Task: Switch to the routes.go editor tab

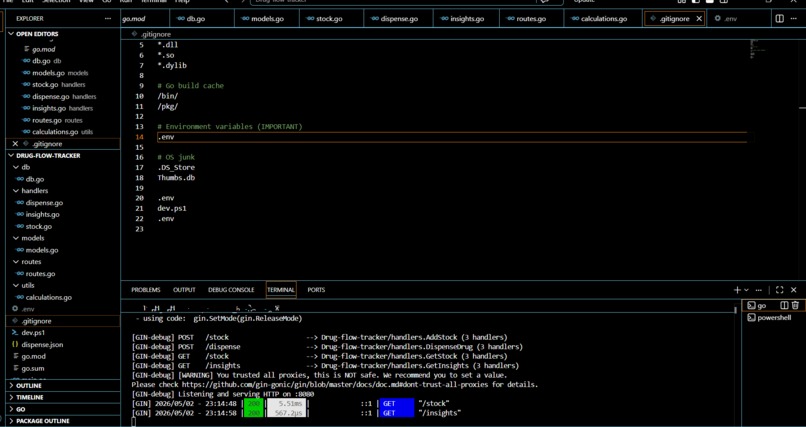Action: pyautogui.click(x=531, y=18)
